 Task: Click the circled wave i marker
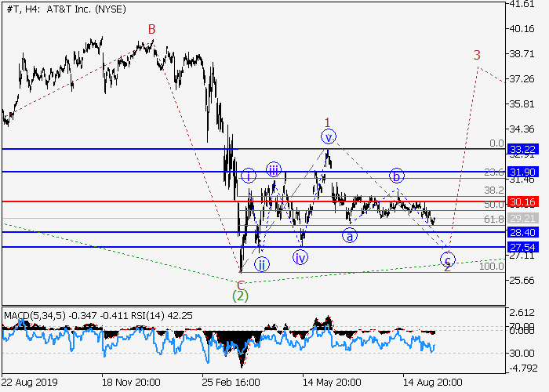pyautogui.click(x=249, y=176)
